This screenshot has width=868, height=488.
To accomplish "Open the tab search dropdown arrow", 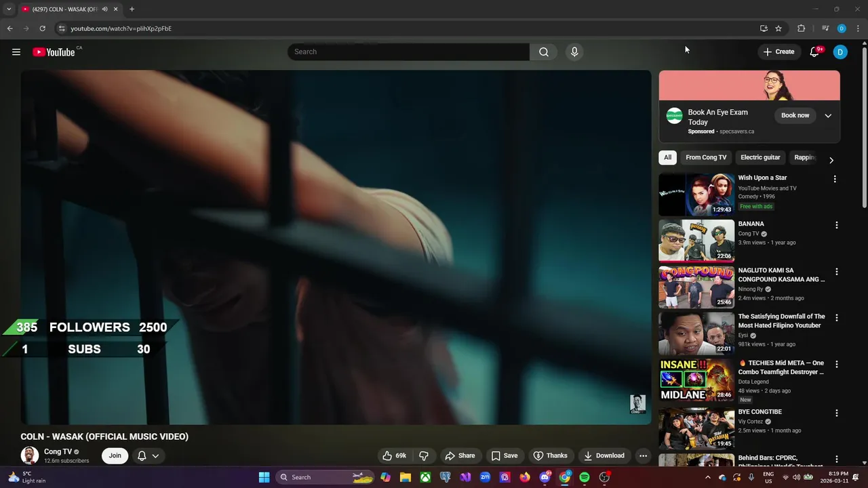I will [x=9, y=9].
